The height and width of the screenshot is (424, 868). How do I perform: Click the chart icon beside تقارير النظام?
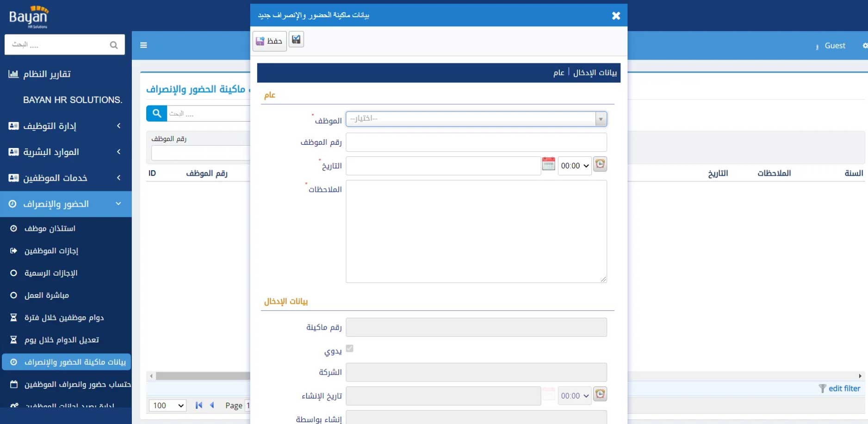click(13, 74)
